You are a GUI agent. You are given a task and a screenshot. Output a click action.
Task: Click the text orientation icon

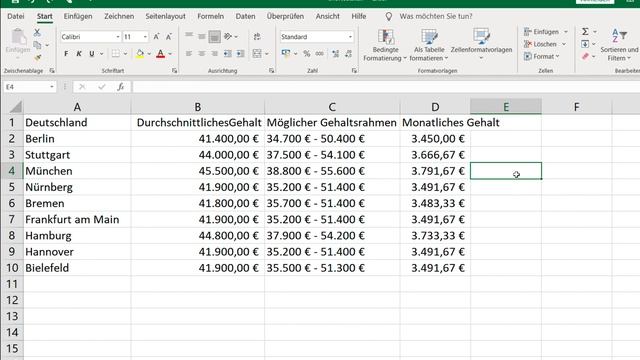tap(229, 37)
